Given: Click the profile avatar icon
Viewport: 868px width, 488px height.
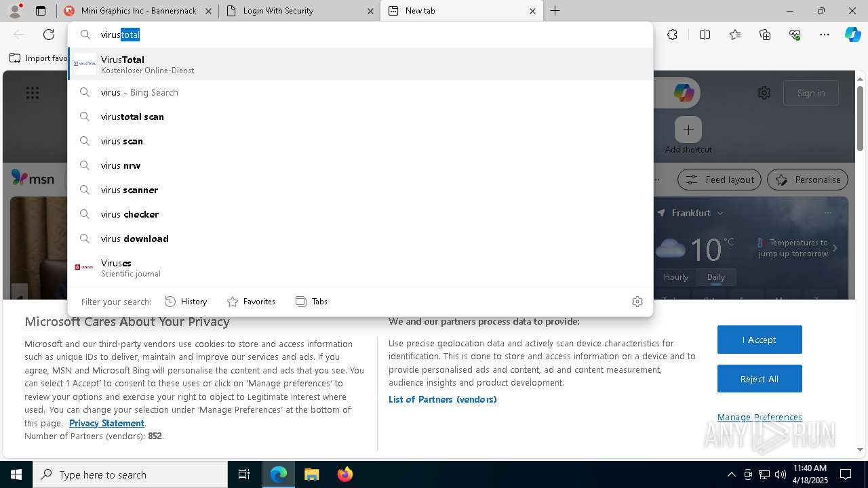Looking at the screenshot, I should (15, 11).
